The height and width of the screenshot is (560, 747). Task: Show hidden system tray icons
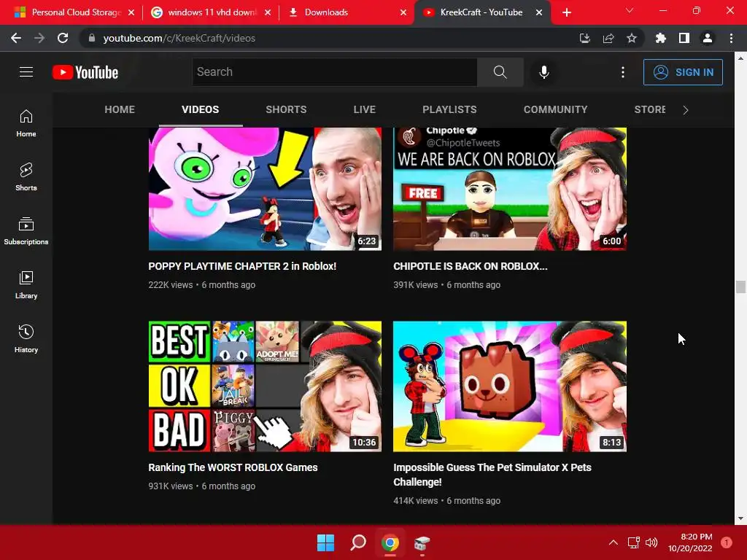coord(614,542)
